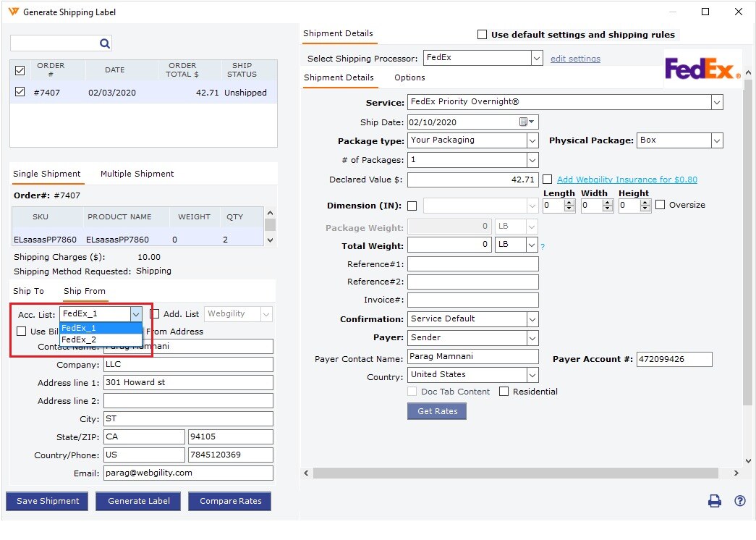The width and height of the screenshot is (756, 540).
Task: Toggle select-all orders header checkbox
Action: [x=20, y=70]
